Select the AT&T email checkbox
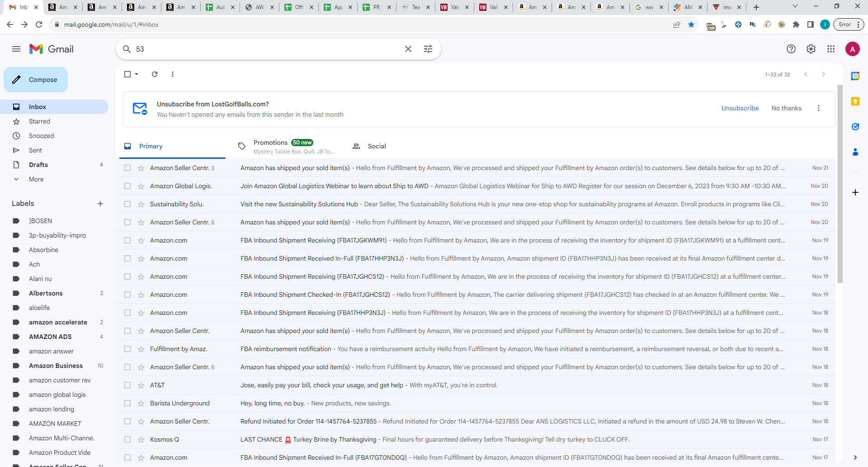 pyautogui.click(x=127, y=385)
